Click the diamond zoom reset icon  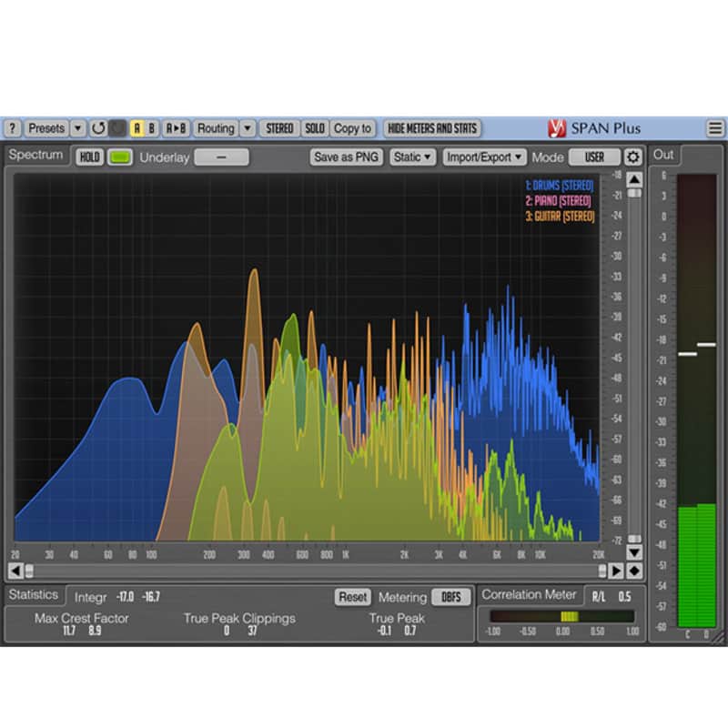634,571
